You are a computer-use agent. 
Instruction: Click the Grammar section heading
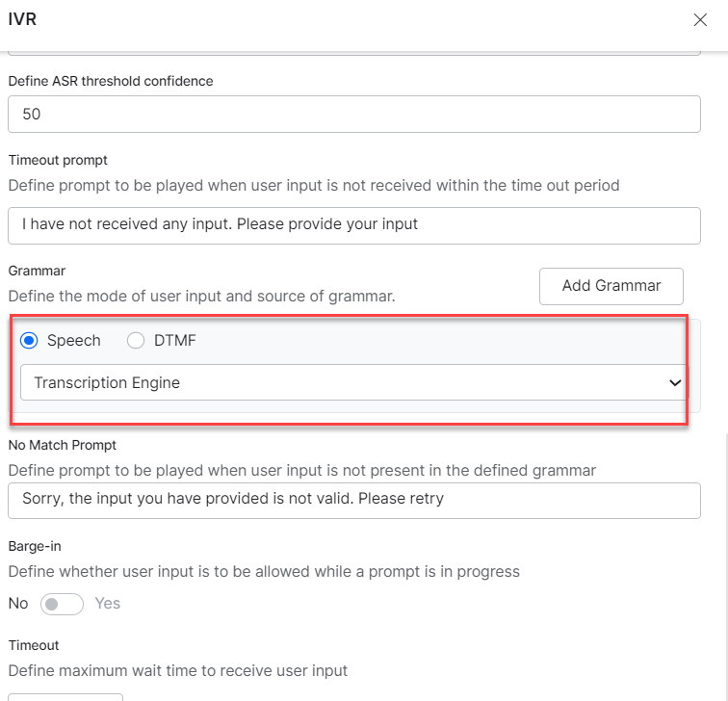pos(37,271)
